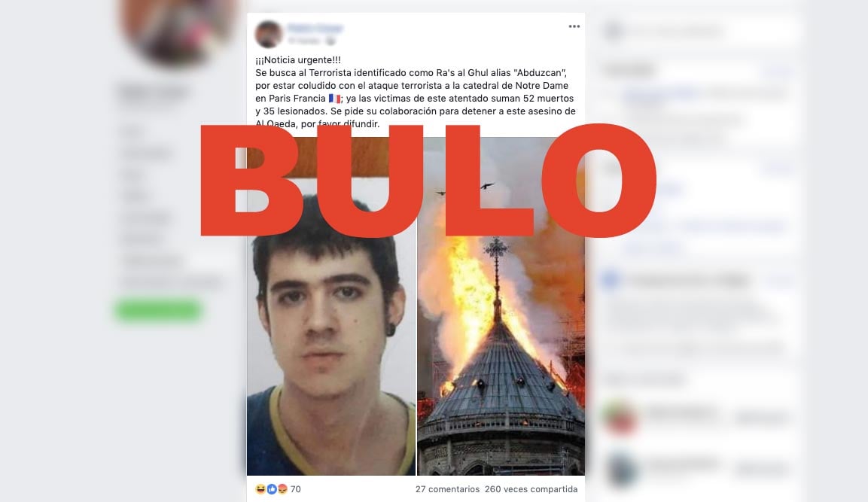Click the blurred button beside first sidebar contact

760,418
